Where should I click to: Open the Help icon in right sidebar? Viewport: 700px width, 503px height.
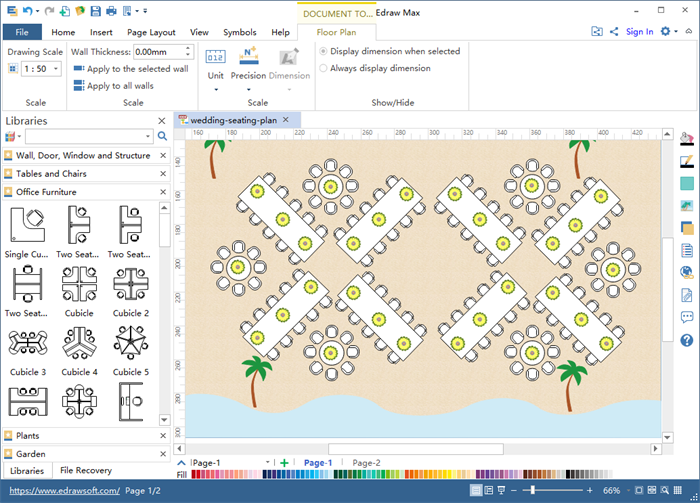pyautogui.click(x=687, y=340)
